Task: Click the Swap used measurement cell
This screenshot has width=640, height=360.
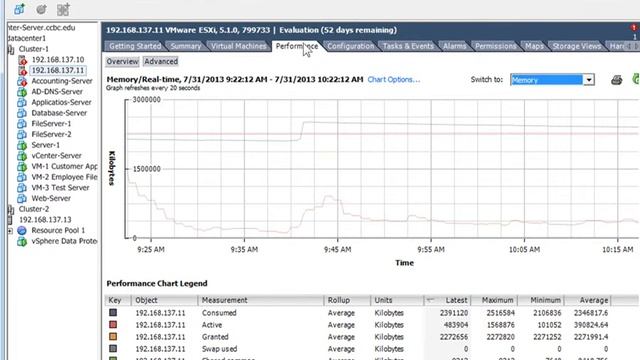Action: pyautogui.click(x=219, y=349)
